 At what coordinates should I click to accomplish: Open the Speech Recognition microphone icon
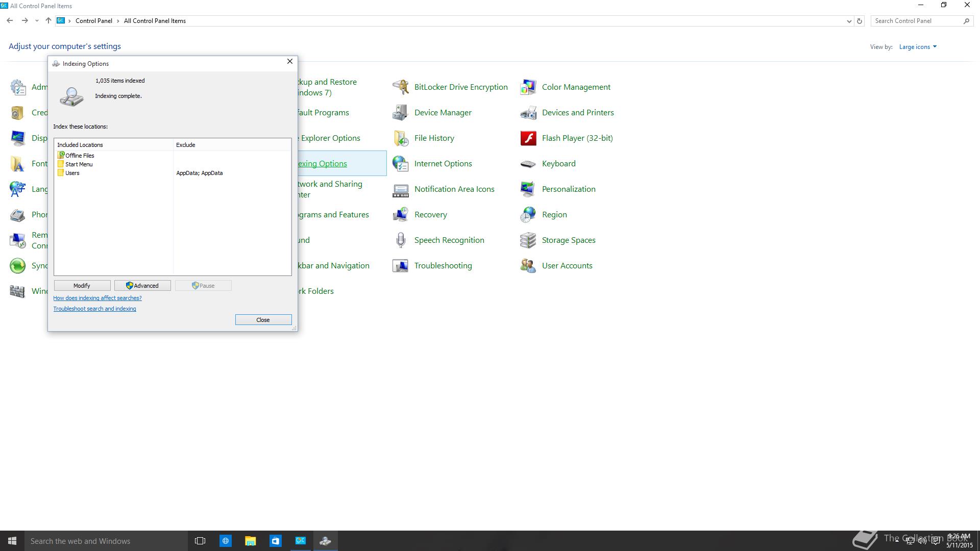(x=401, y=240)
